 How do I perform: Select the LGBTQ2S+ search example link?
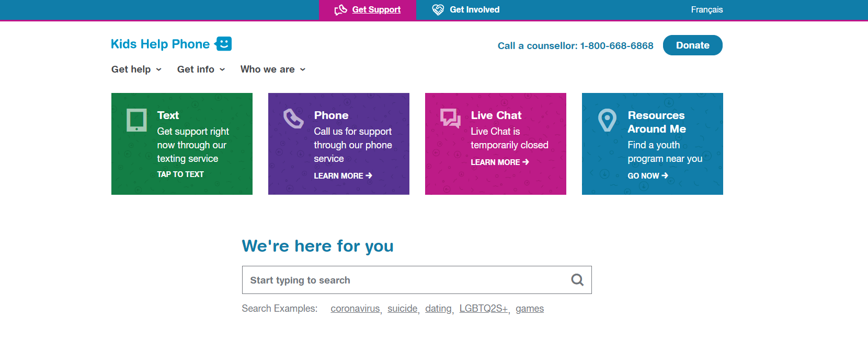click(x=484, y=309)
